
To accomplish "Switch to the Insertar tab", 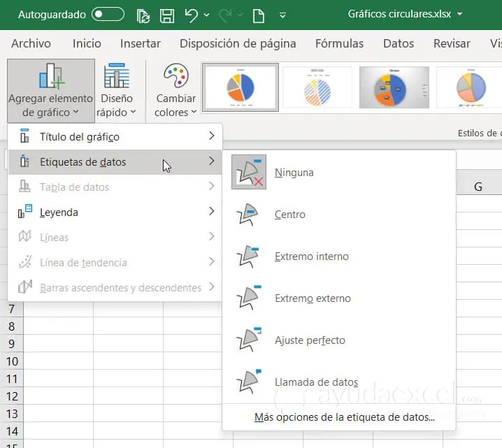I will pos(141,43).
